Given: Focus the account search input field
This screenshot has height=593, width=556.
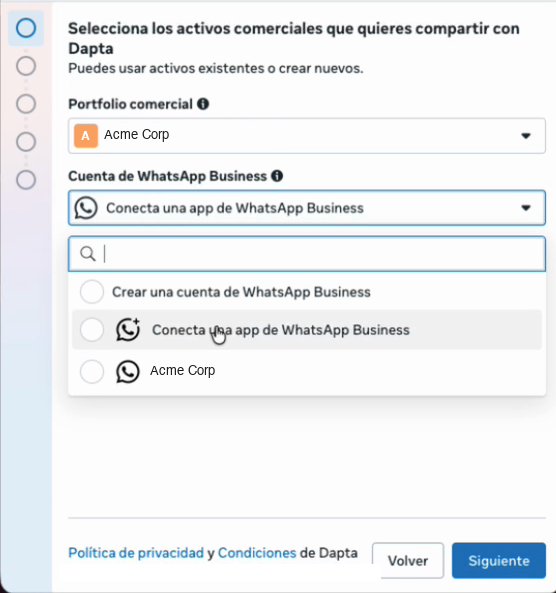Looking at the screenshot, I should click(x=307, y=254).
